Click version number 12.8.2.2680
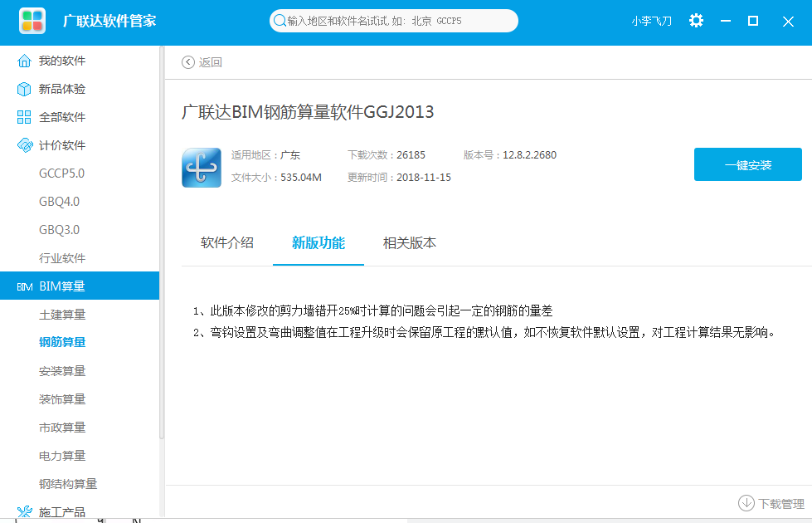 (529, 155)
